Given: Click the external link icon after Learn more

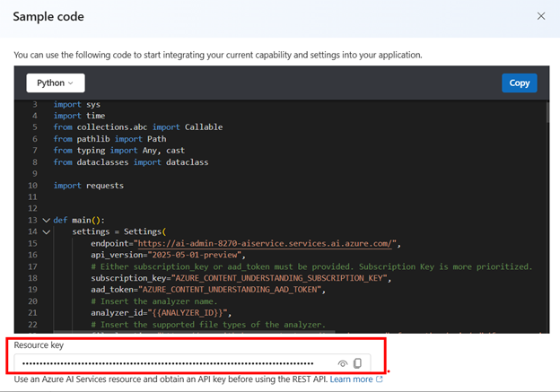Looking at the screenshot, I should [x=380, y=379].
